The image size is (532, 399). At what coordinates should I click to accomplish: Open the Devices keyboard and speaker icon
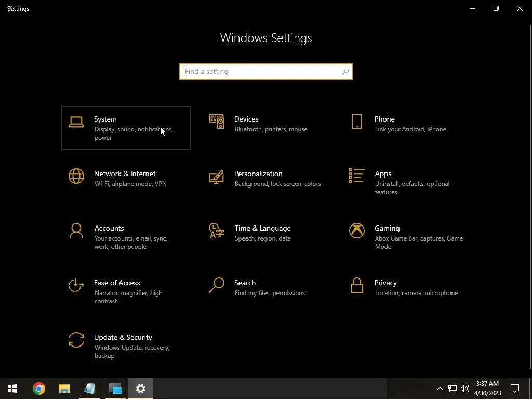tap(217, 122)
